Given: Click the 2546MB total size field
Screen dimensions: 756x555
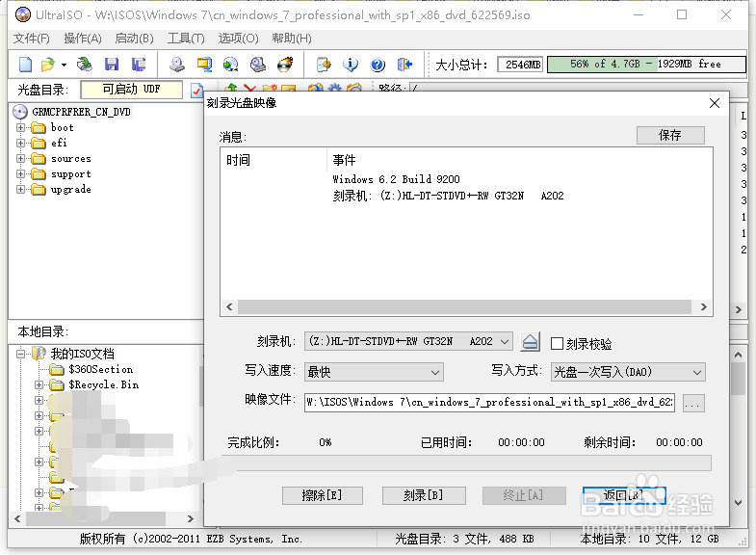Looking at the screenshot, I should click(x=520, y=65).
